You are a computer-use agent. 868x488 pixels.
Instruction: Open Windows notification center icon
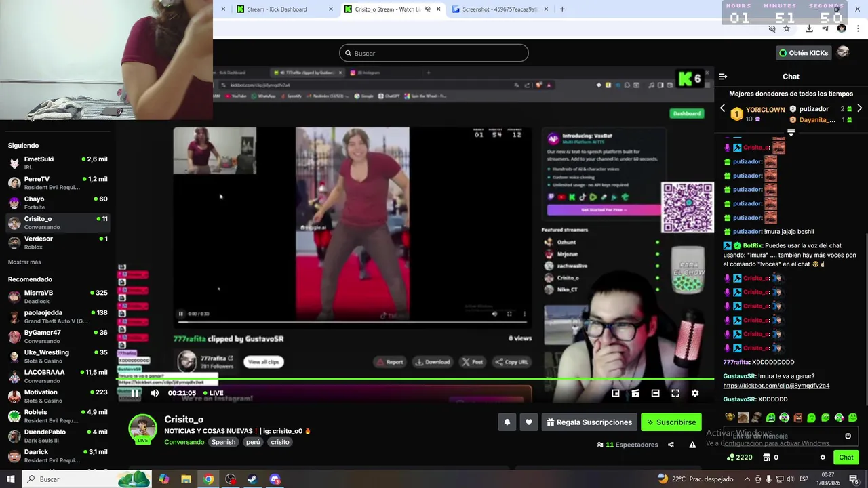click(854, 479)
